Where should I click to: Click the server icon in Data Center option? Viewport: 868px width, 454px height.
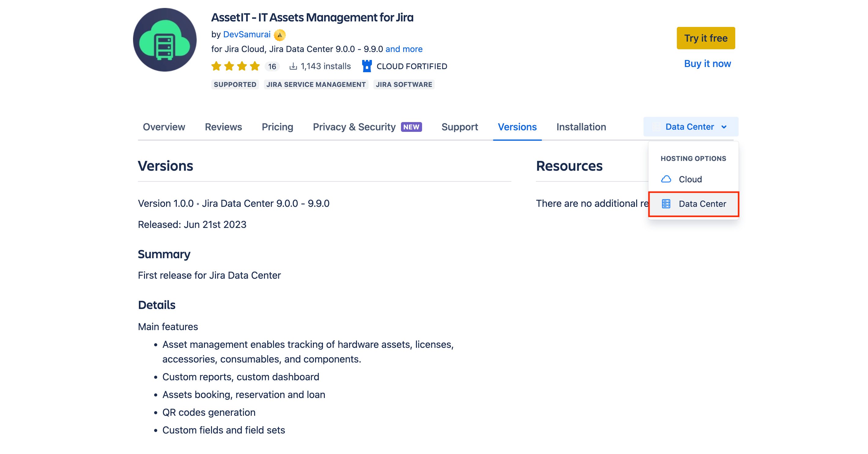point(666,203)
